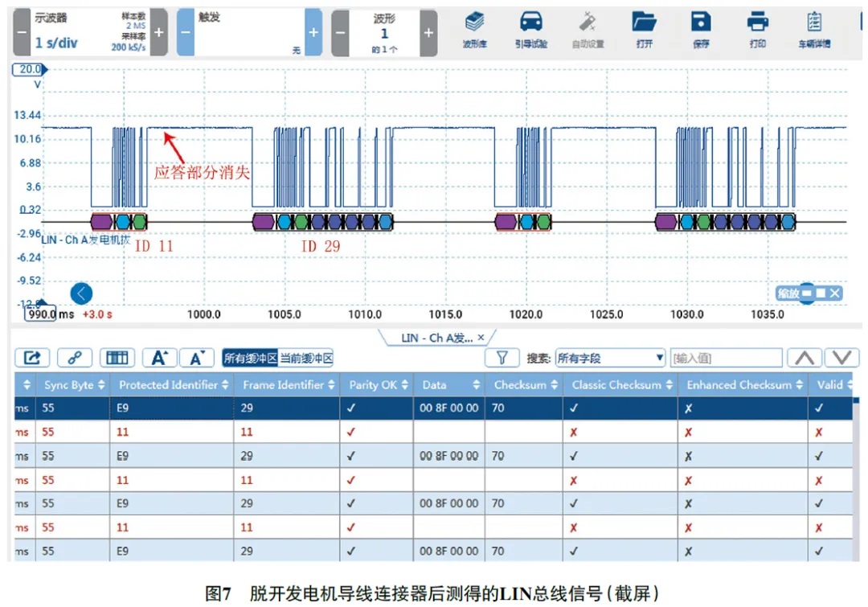This screenshot has width=868, height=607.
Task: Open vehicle details clipboard icon
Action: point(813,23)
